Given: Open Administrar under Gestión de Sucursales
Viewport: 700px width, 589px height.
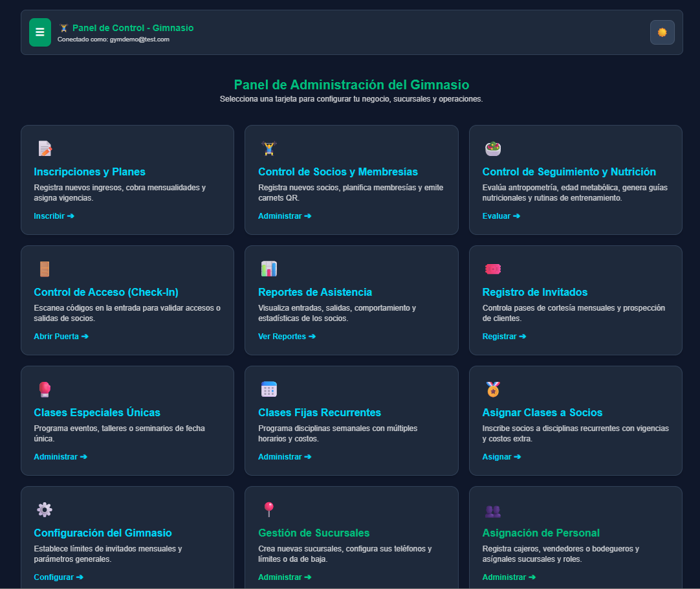Looking at the screenshot, I should click(285, 577).
